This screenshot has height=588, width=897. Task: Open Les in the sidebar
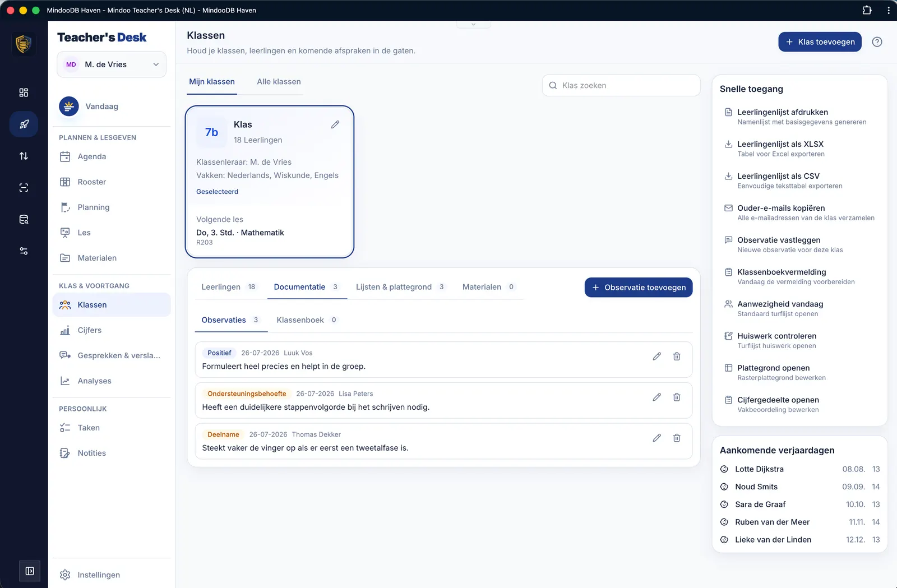tap(112, 233)
